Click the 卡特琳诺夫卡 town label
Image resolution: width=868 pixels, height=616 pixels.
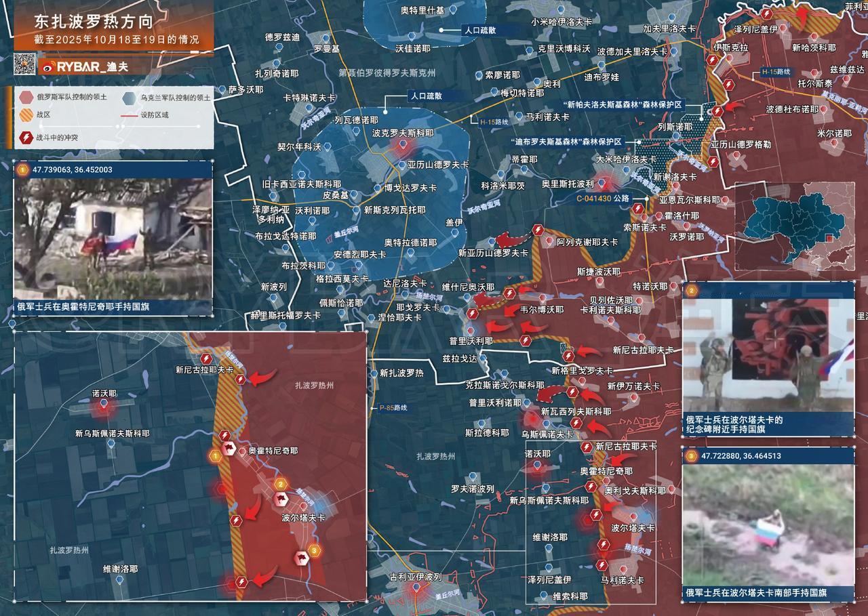coord(310,98)
